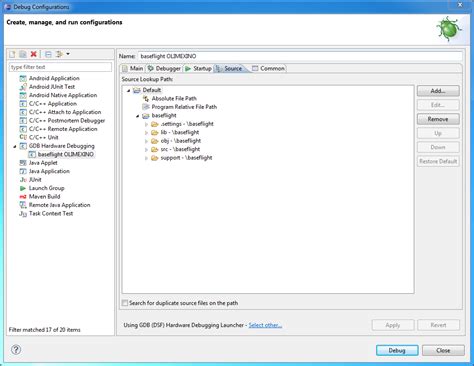Click the Name field

click(300, 56)
